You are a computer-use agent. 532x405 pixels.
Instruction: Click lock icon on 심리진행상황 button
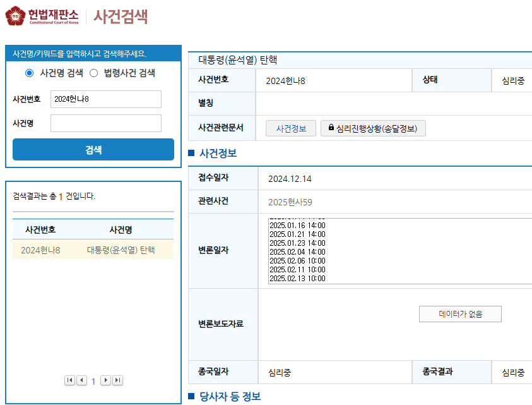pos(331,128)
